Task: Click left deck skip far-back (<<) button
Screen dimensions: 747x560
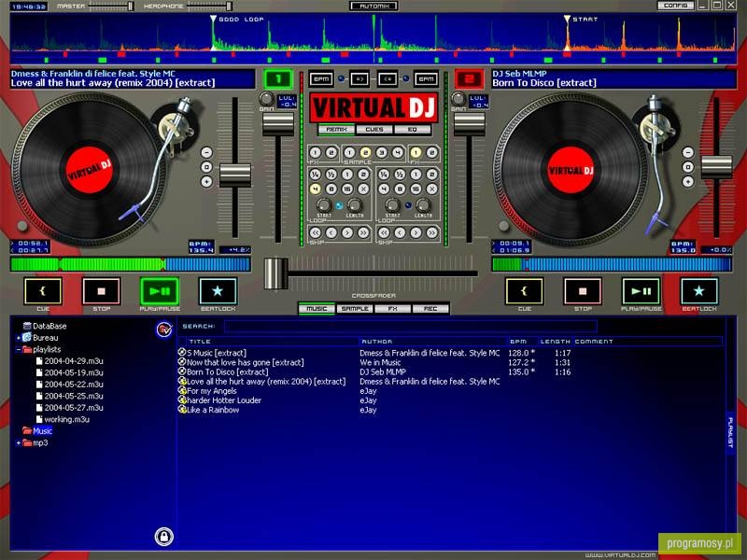Action: 315,232
